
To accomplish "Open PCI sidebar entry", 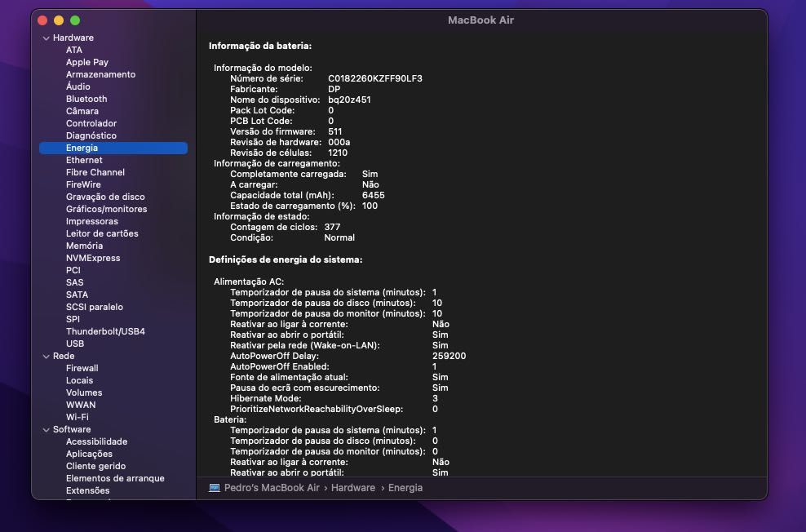I will [73, 270].
